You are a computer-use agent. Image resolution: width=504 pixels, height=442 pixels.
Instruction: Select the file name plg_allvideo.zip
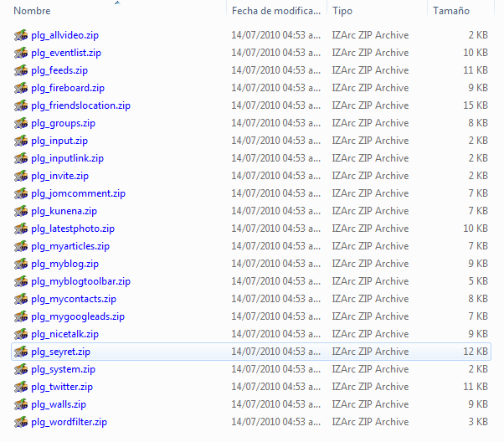click(65, 35)
